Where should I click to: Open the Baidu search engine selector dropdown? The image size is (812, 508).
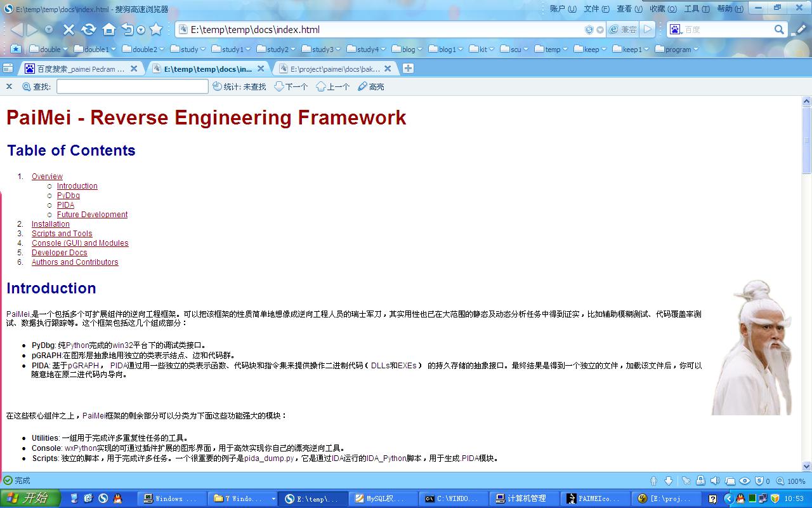point(675,29)
